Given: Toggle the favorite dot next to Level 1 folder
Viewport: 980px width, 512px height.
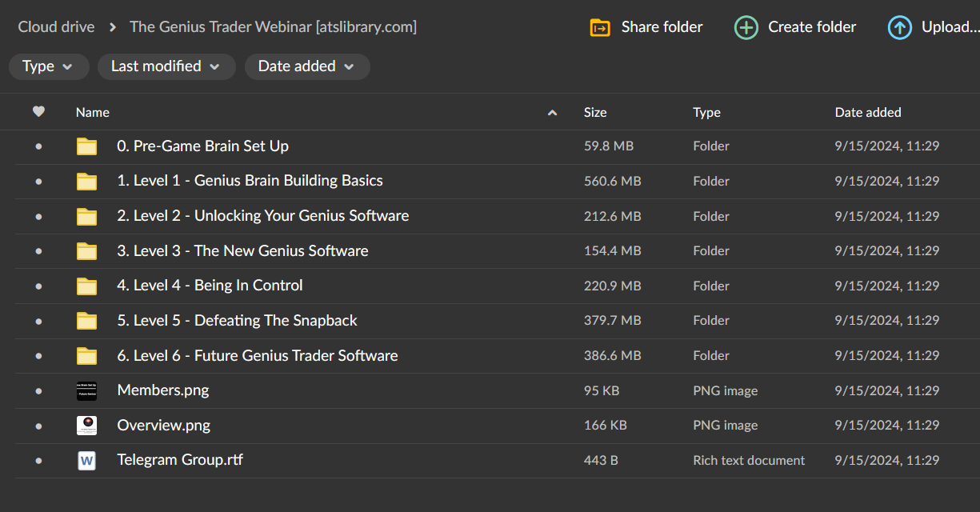Looking at the screenshot, I should [x=39, y=181].
